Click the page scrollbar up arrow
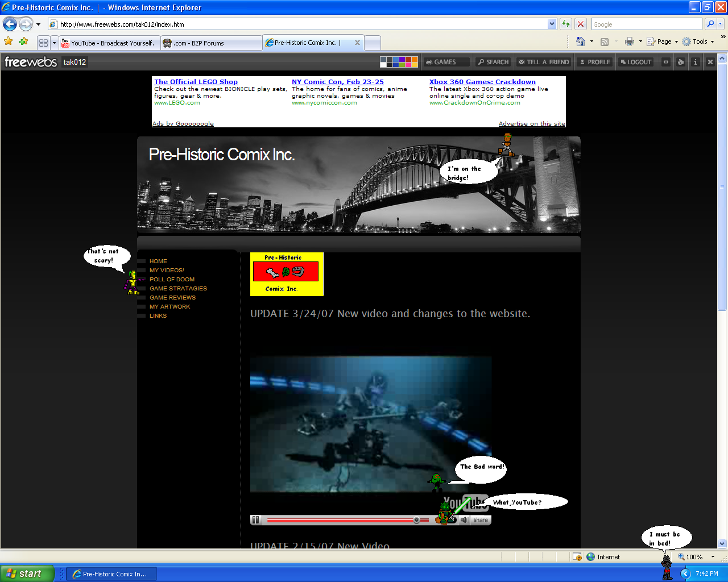The width and height of the screenshot is (728, 582). 722,59
